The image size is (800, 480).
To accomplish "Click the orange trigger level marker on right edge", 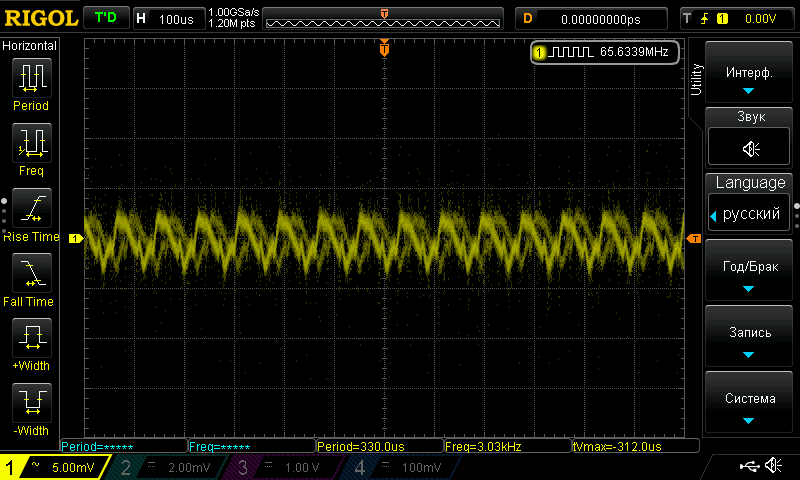I will click(693, 238).
